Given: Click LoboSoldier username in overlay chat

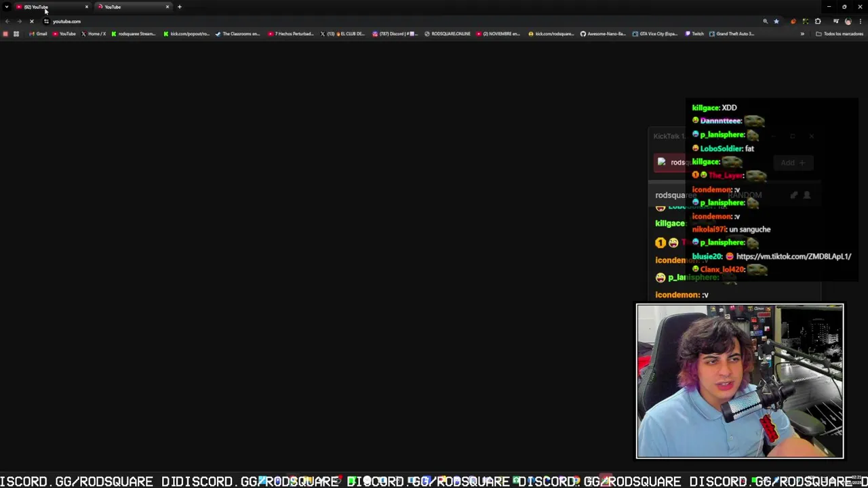Looking at the screenshot, I should tap(722, 148).
